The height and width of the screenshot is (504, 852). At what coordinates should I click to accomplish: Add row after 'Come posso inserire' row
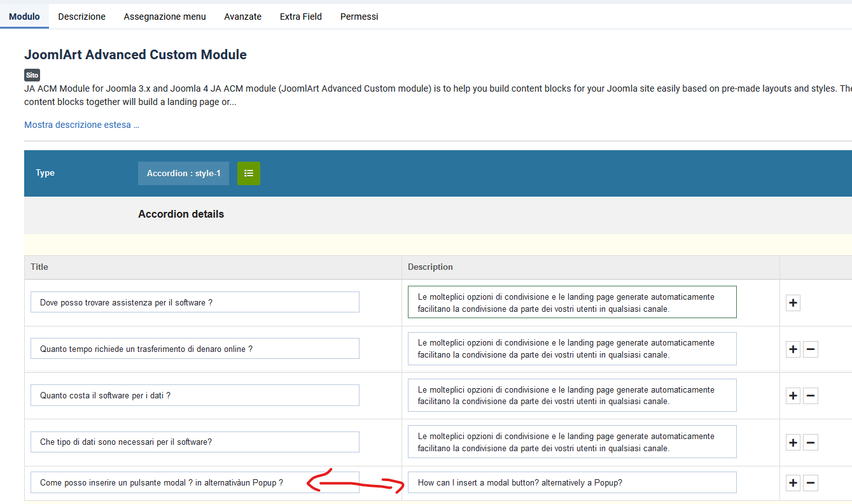pyautogui.click(x=793, y=483)
